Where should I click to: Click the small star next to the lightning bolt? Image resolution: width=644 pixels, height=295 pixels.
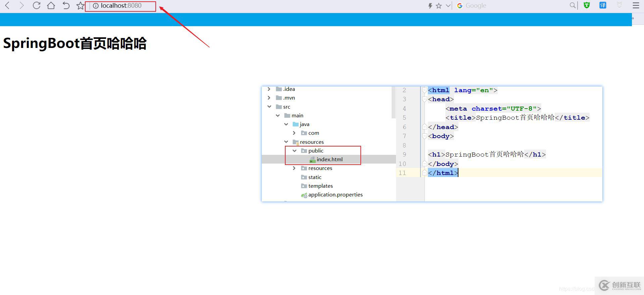[x=439, y=6]
